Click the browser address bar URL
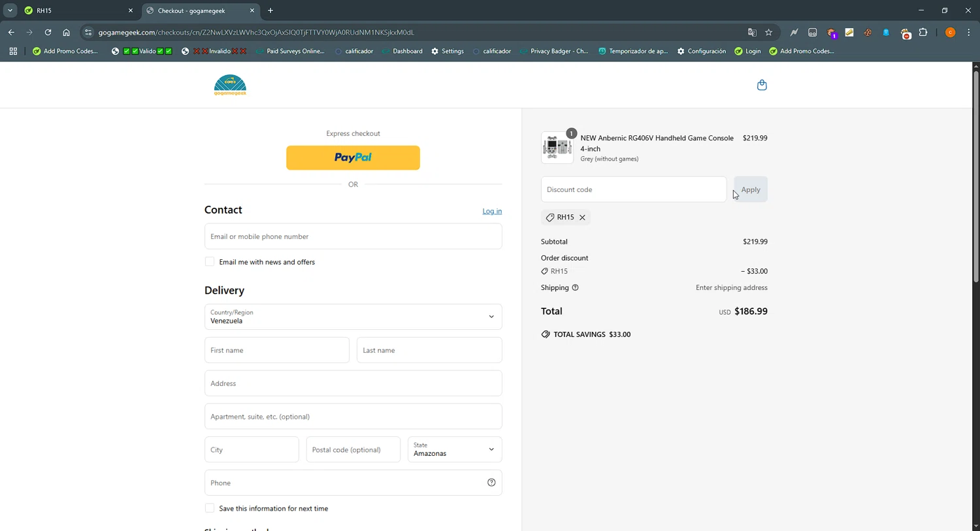 (256, 32)
